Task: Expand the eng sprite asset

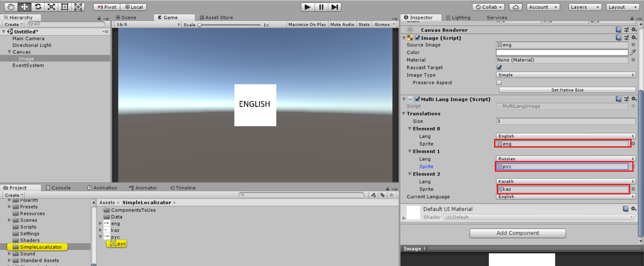Action: [x=100, y=223]
